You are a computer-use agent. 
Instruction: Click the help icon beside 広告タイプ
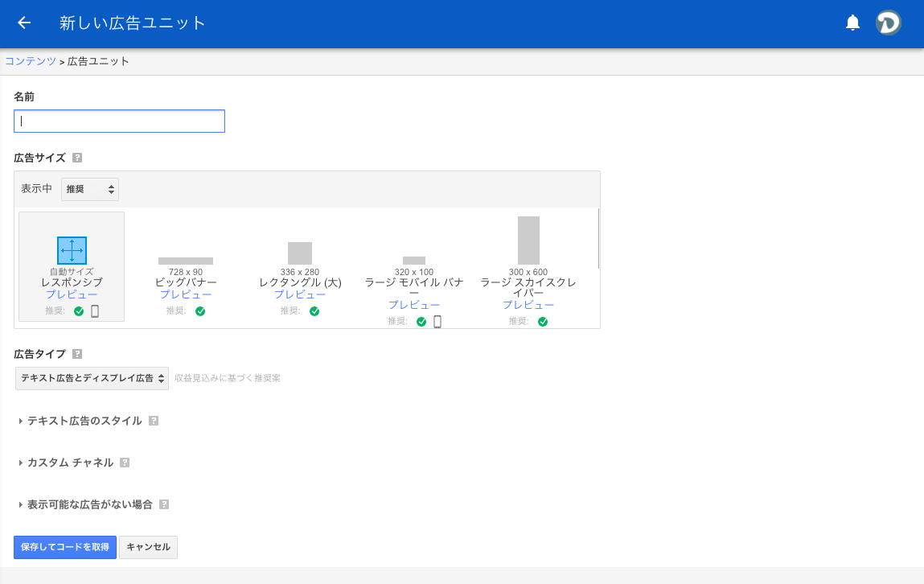tap(77, 354)
